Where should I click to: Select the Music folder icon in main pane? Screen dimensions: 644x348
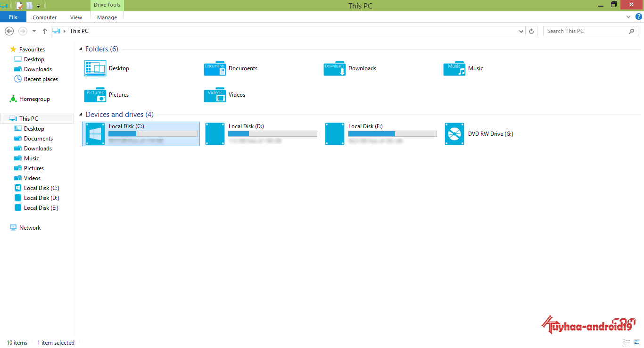point(454,68)
